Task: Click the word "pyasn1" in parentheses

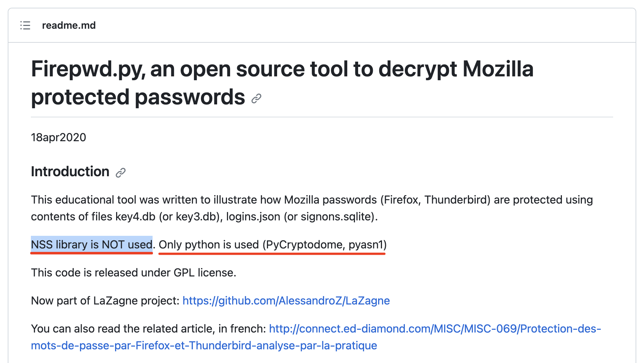Action: click(x=365, y=245)
